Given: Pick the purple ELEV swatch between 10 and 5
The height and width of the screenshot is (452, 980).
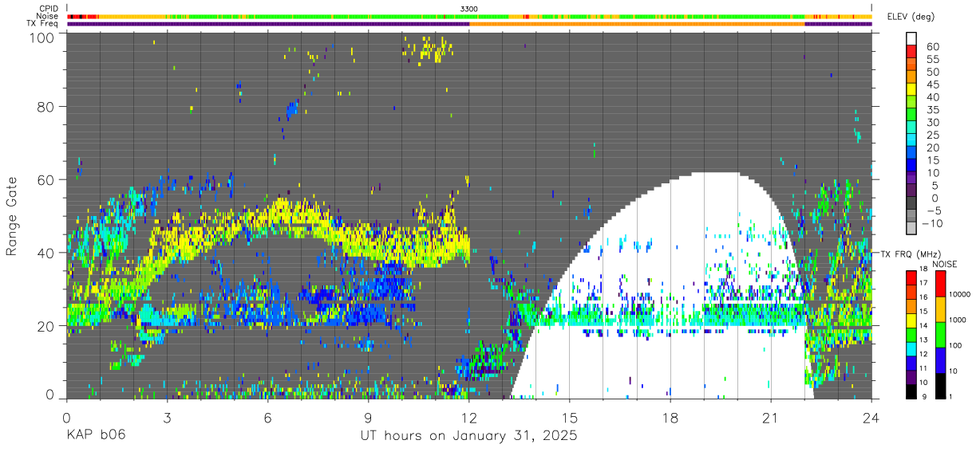Looking at the screenshot, I should pyautogui.click(x=911, y=179).
